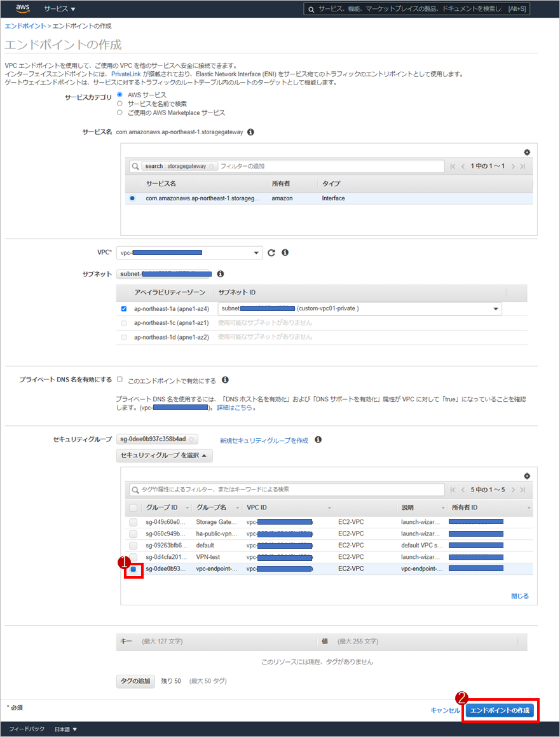Open 説明 column filter arrow
This screenshot has width=560, height=737.
[442, 508]
